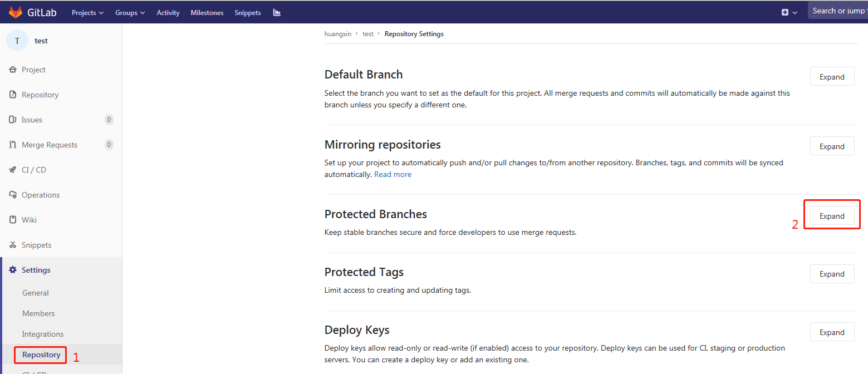Image resolution: width=868 pixels, height=374 pixels.
Task: Open Members settings in sidebar
Action: coord(38,313)
